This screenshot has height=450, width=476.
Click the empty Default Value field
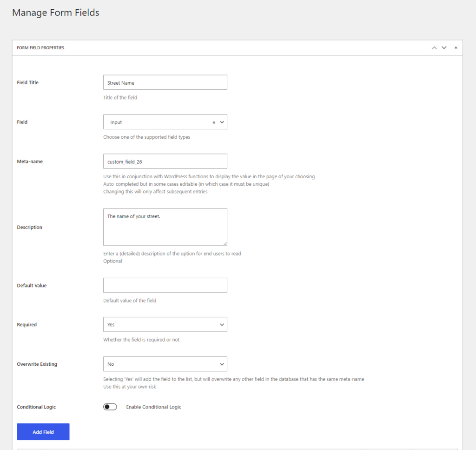pos(165,285)
